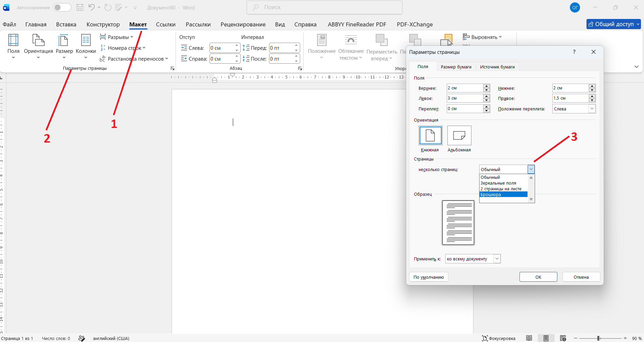Click the dialog help question mark

point(574,52)
